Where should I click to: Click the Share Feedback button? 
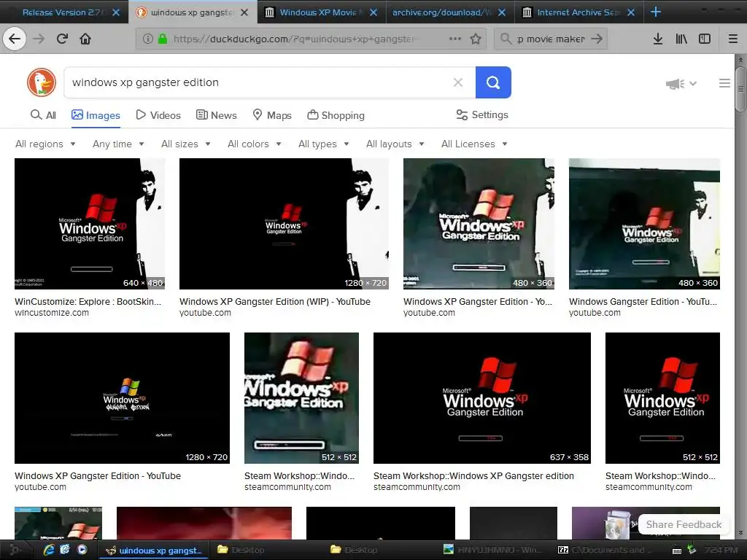click(x=684, y=524)
